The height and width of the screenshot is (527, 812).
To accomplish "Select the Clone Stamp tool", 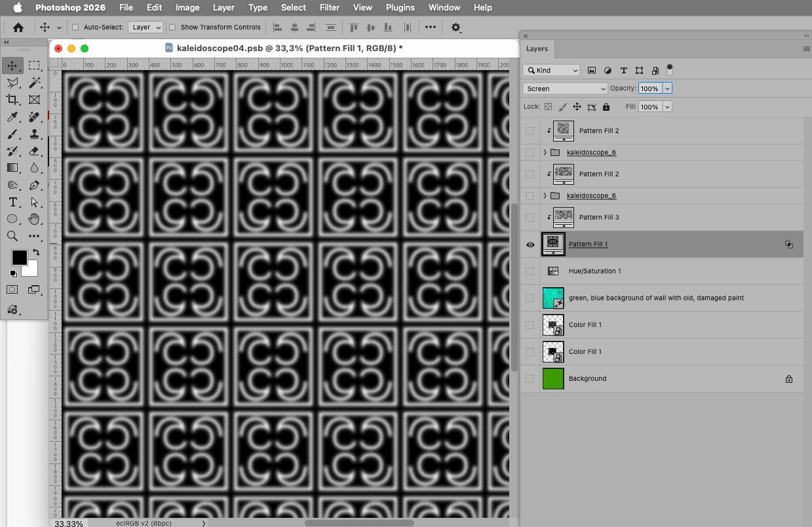I will (x=34, y=134).
